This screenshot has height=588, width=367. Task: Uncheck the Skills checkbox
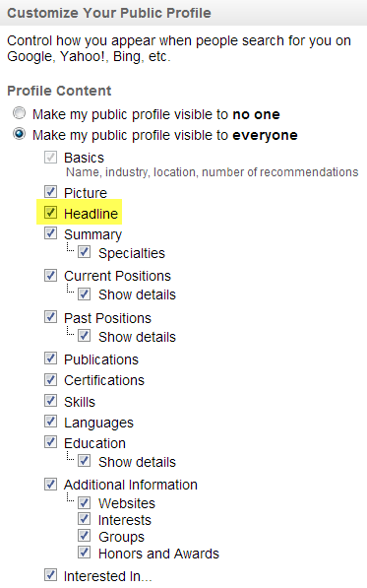[x=50, y=401]
